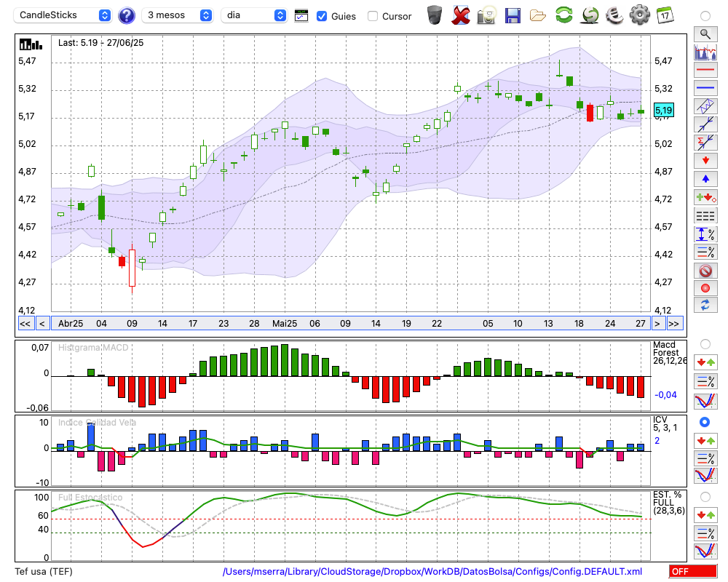728x582 pixels.
Task: Click Estocastico panel red-green arrows button
Action: click(x=705, y=515)
